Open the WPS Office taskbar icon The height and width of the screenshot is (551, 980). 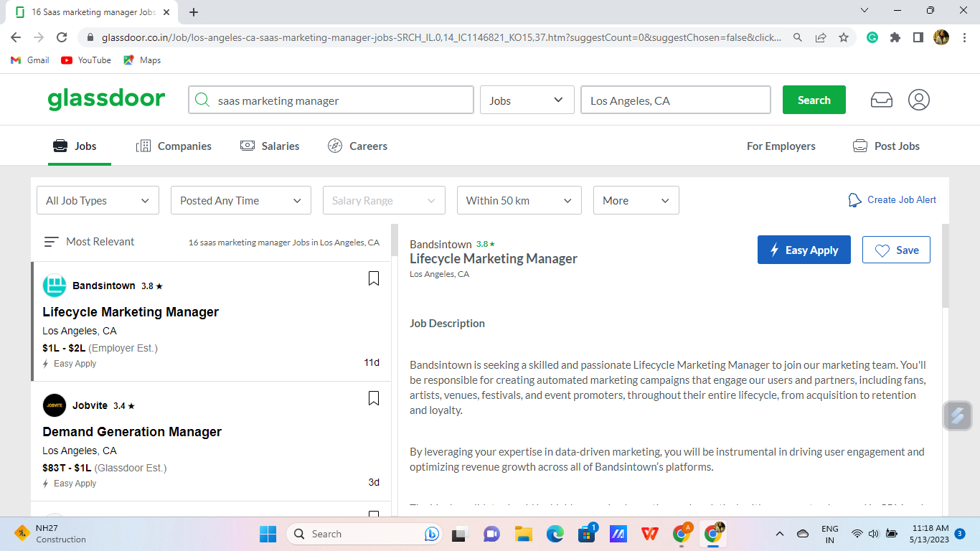pyautogui.click(x=650, y=534)
